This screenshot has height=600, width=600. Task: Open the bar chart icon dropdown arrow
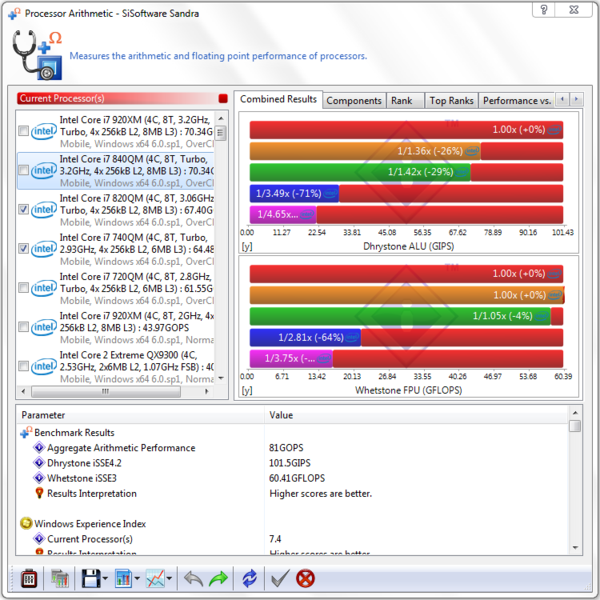(137, 579)
